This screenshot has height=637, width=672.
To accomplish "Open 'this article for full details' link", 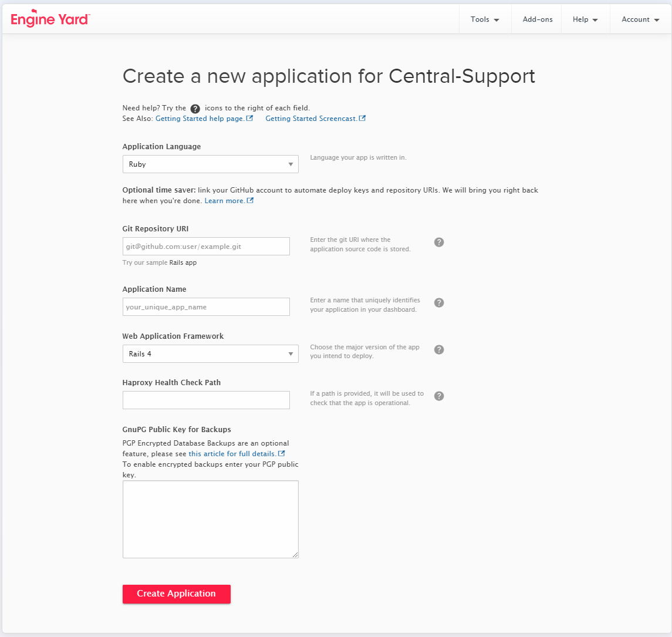I will coord(232,454).
